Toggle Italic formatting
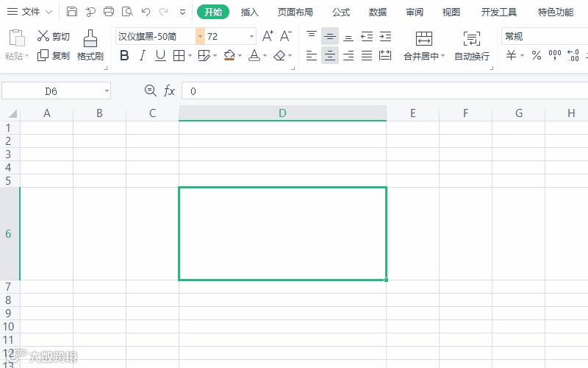 pyautogui.click(x=143, y=56)
